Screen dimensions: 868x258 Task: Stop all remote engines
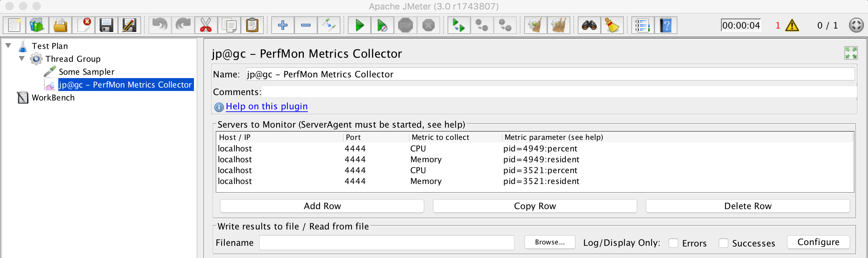tap(482, 25)
